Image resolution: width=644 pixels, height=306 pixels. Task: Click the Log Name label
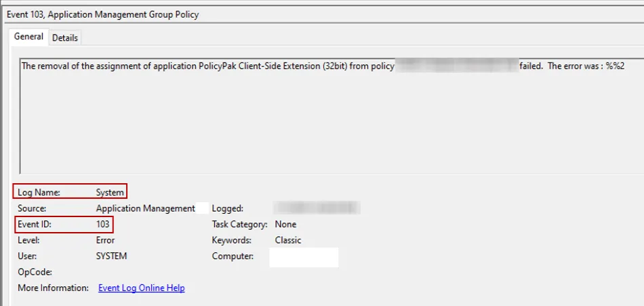[x=39, y=193]
